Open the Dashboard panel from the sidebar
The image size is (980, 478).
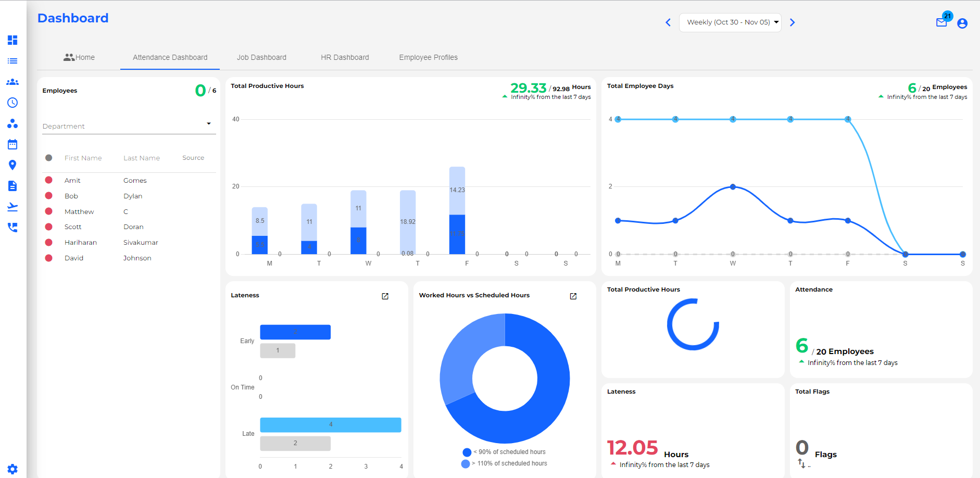pos(12,40)
